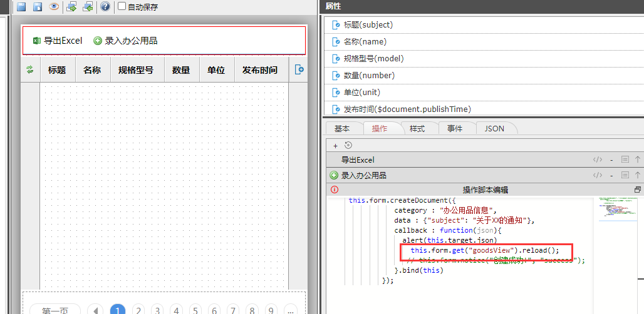This screenshot has width=644, height=314.
Task: Select the 单位 column header
Action: click(216, 70)
